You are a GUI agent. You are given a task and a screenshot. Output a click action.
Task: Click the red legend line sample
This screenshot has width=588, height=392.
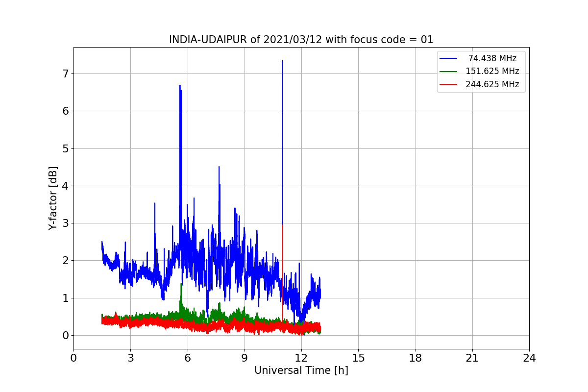448,84
